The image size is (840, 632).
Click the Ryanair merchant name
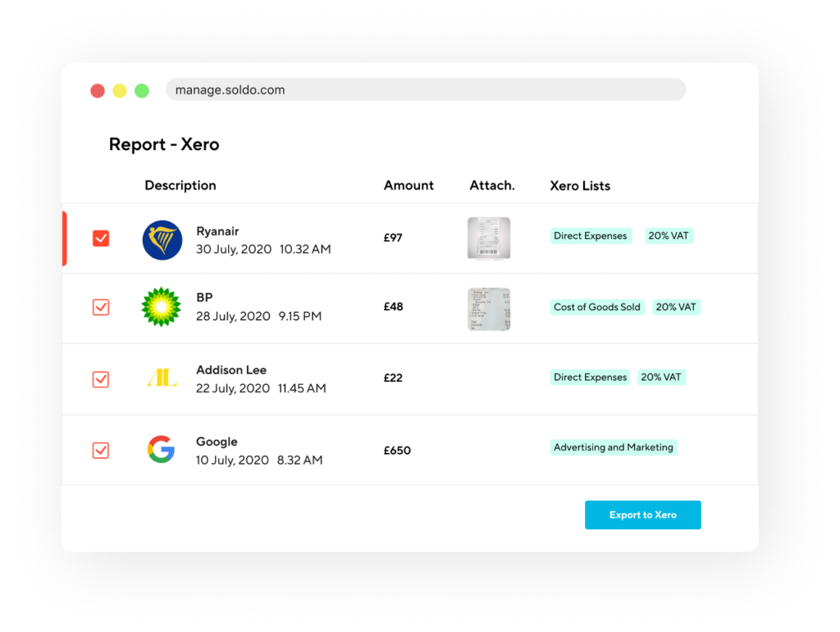[x=217, y=231]
